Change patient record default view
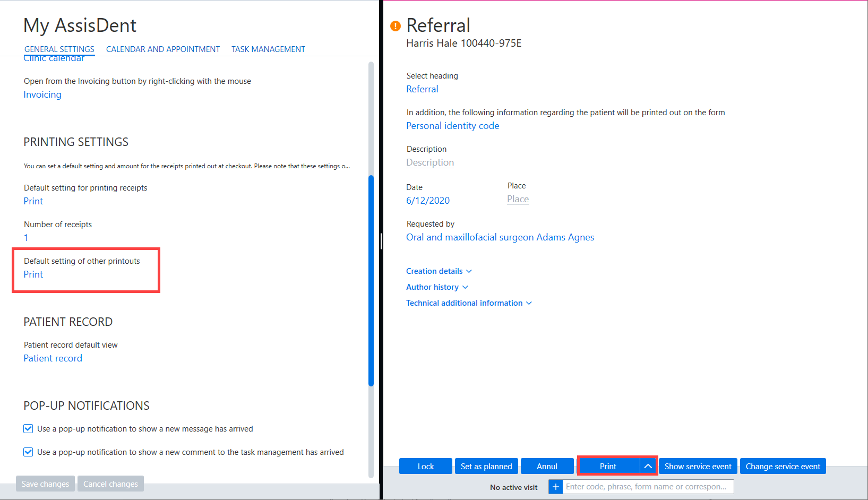 point(53,358)
